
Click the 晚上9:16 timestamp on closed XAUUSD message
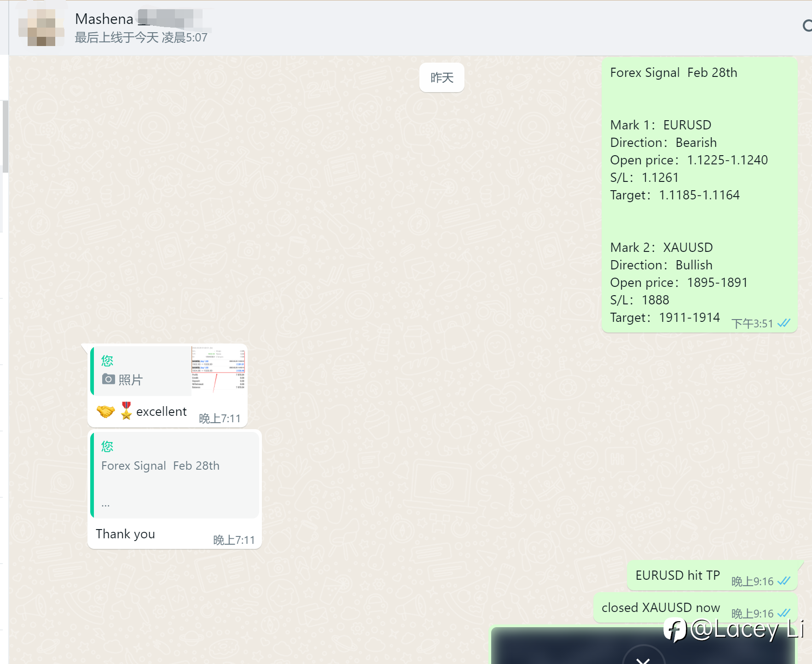coord(752,614)
